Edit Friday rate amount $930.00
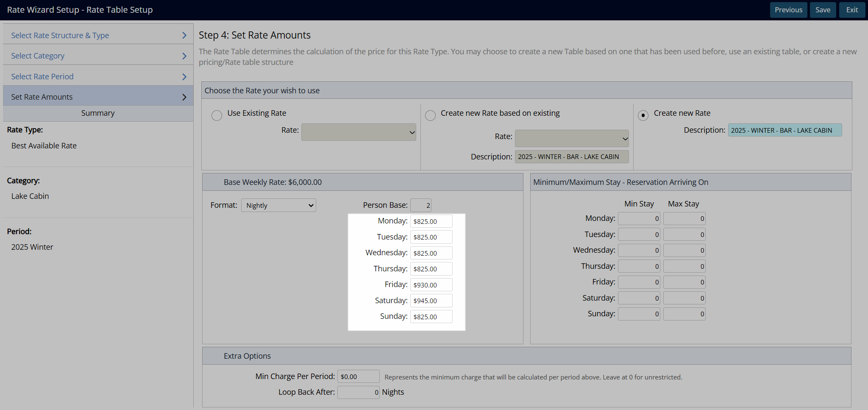 click(431, 285)
